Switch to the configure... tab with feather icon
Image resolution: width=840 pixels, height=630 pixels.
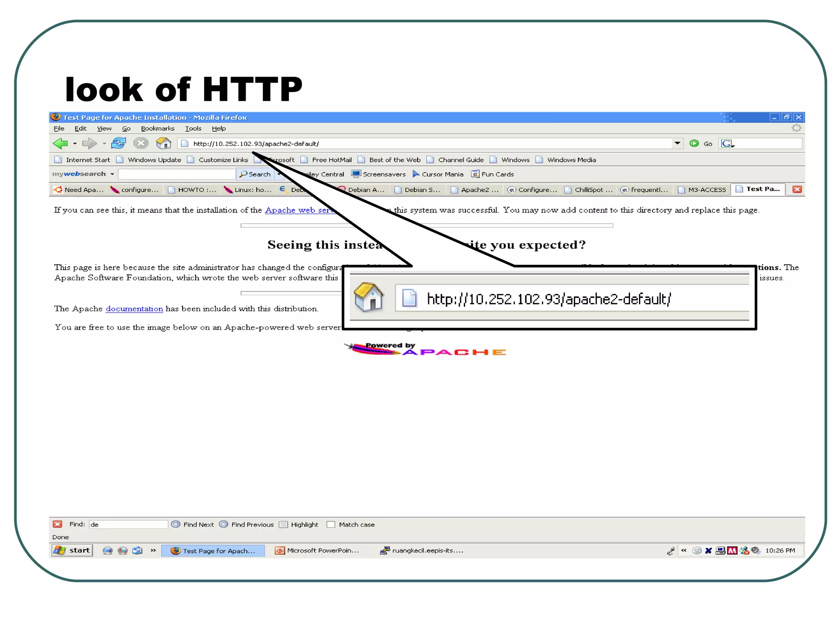click(135, 189)
